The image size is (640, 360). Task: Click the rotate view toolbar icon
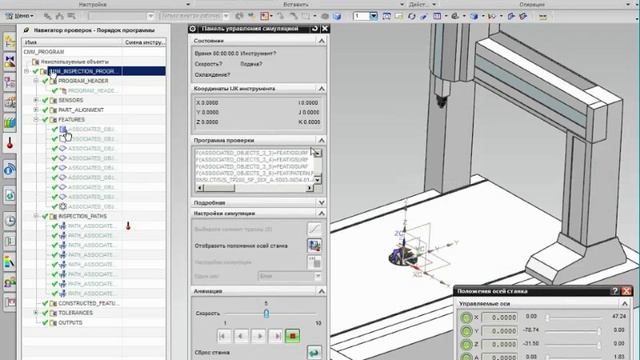coord(412,16)
